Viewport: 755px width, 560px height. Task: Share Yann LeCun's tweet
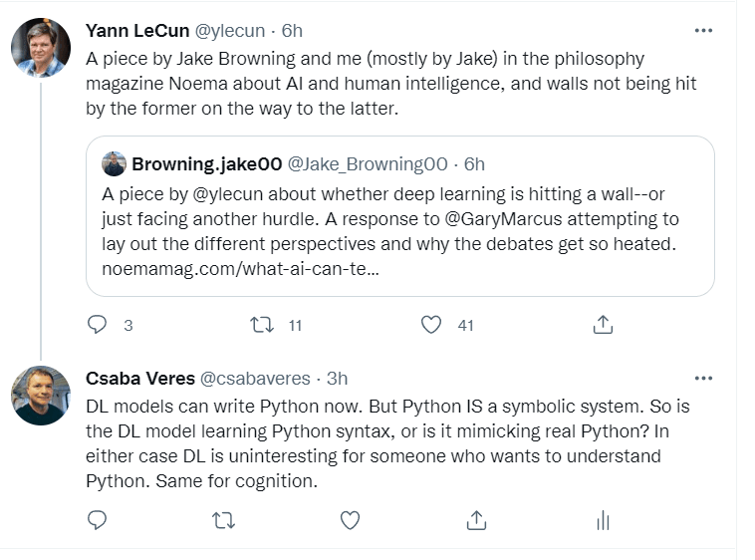(603, 325)
